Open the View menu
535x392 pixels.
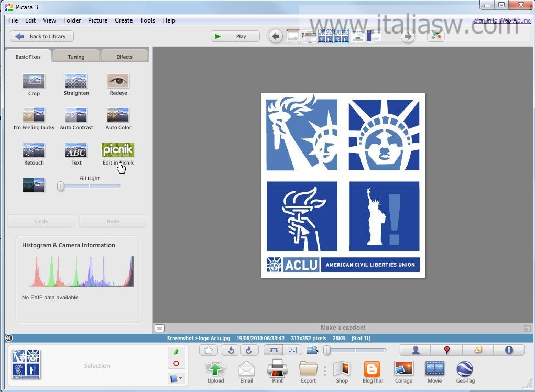(x=49, y=20)
